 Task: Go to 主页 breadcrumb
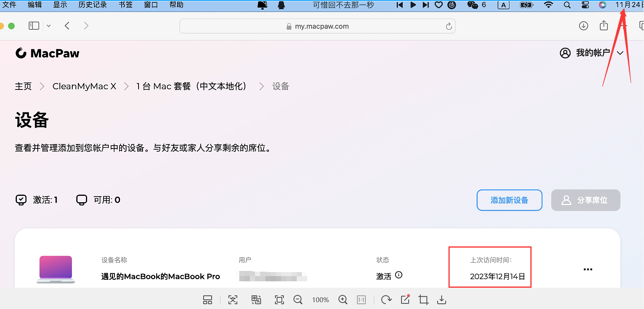[x=23, y=86]
